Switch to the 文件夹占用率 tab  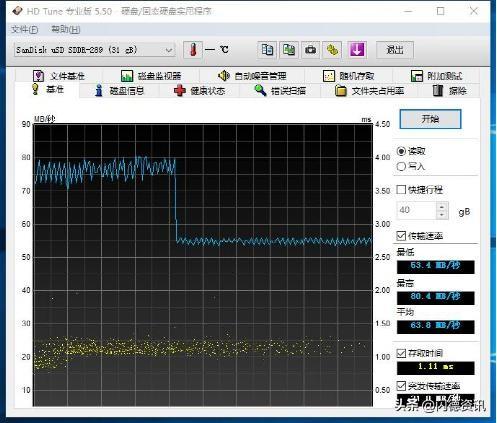point(370,91)
